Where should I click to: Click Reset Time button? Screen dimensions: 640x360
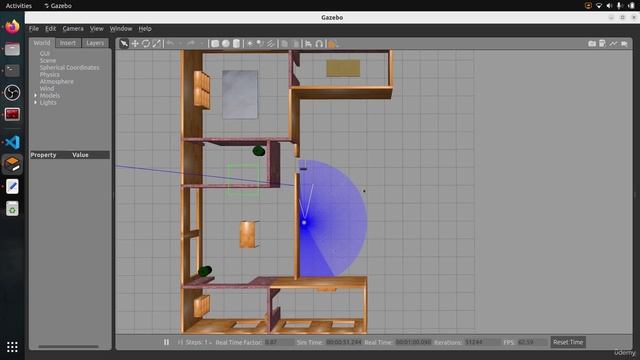pyautogui.click(x=568, y=342)
